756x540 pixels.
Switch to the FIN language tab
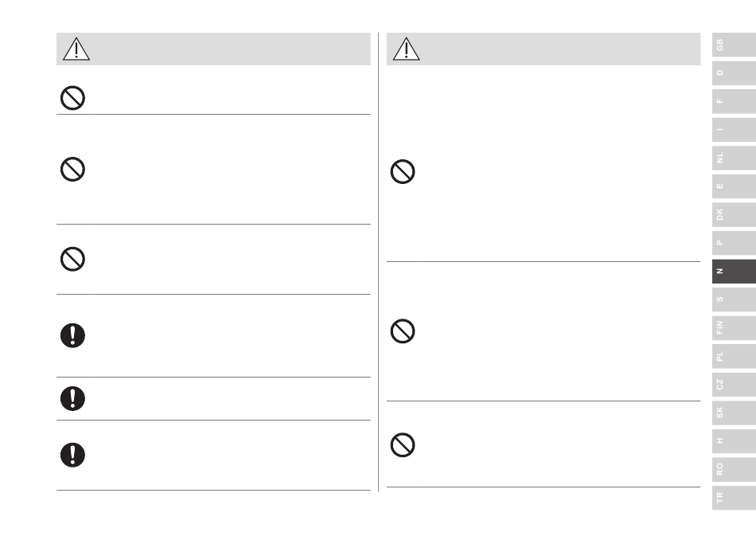pyautogui.click(x=734, y=327)
